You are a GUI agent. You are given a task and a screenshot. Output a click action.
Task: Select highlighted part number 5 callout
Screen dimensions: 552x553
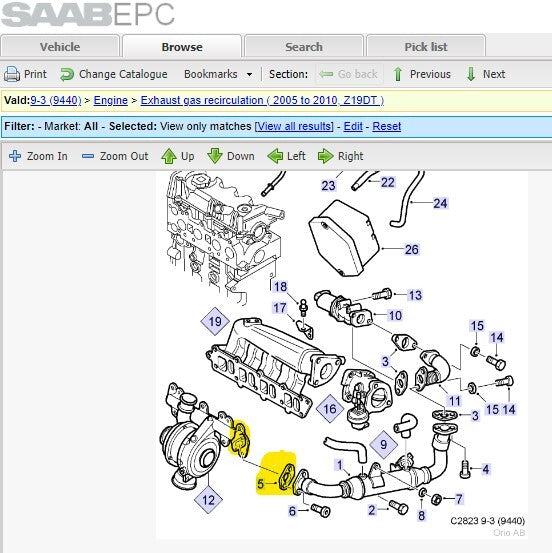pos(260,484)
